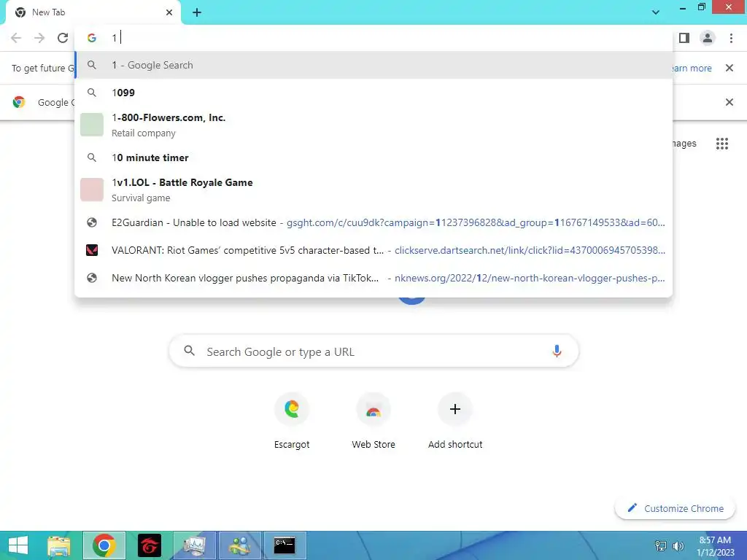Image resolution: width=747 pixels, height=560 pixels.
Task: Click the Search Google or type a URL box
Action: coord(374,351)
